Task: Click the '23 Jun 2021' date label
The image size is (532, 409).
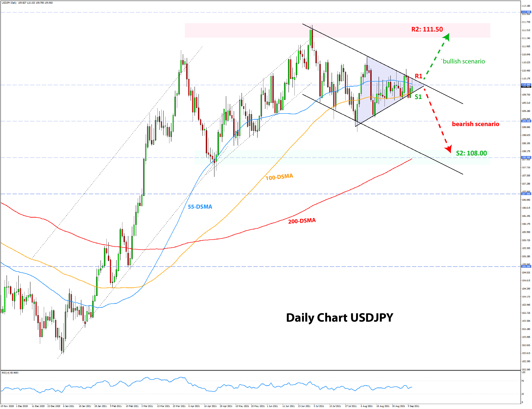Action: 304,406
